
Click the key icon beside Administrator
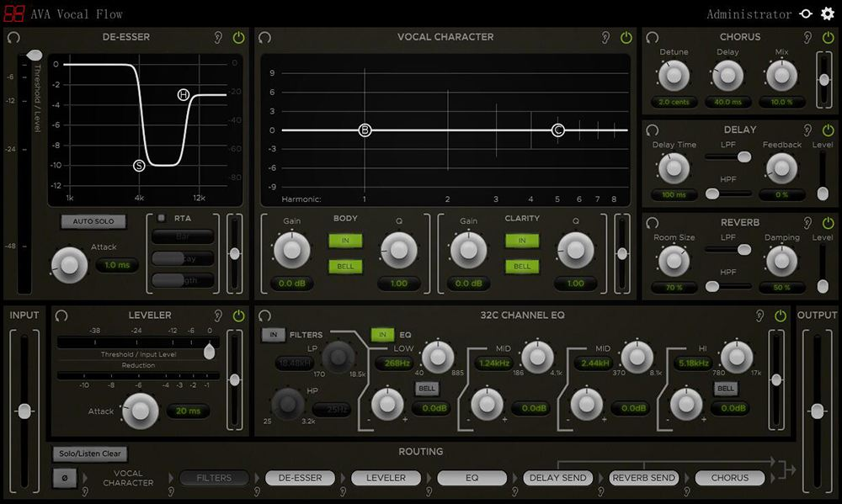(x=806, y=14)
